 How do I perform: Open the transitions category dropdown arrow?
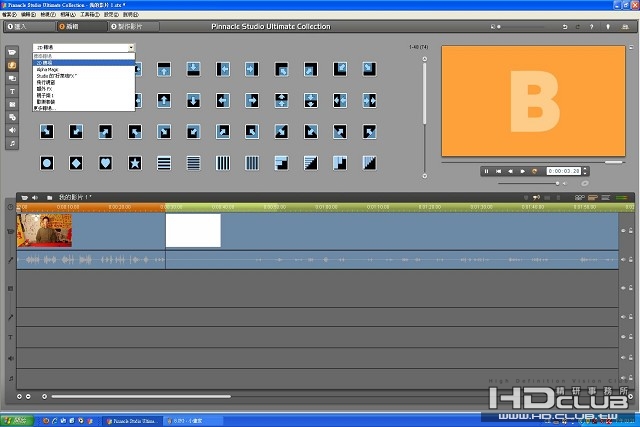point(131,48)
